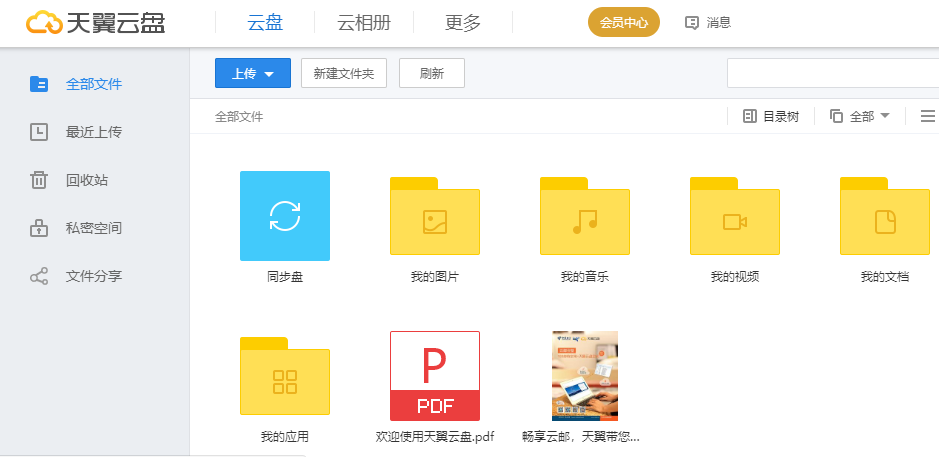This screenshot has width=939, height=457.
Task: Open the 更多 menu tab
Action: pos(463,23)
